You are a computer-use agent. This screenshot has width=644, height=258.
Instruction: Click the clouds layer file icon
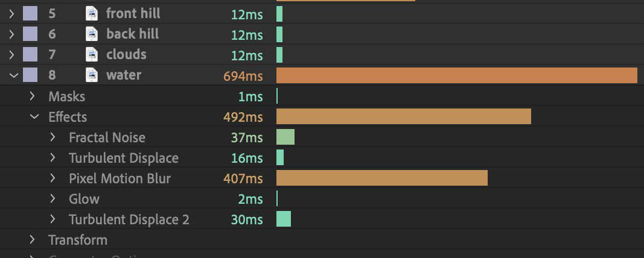tap(92, 54)
